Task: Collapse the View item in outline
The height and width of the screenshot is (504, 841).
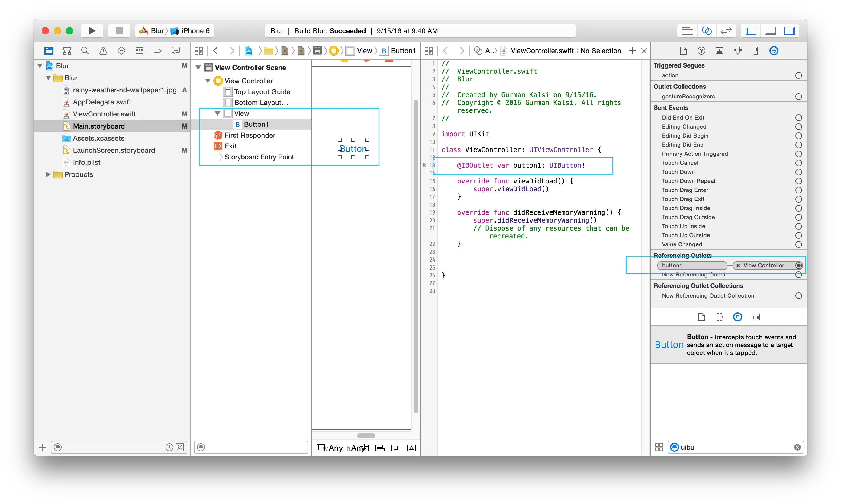Action: [x=217, y=113]
